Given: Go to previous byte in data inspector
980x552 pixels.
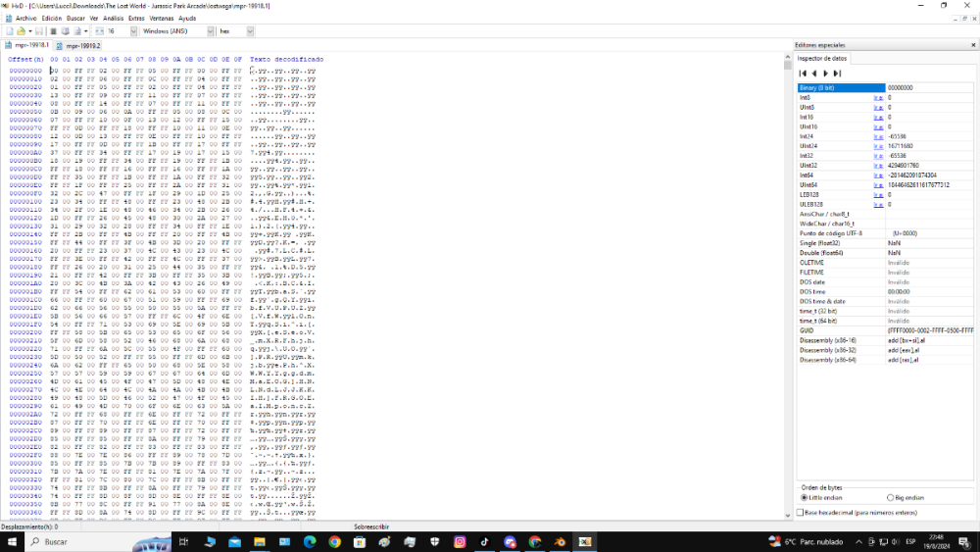Looking at the screenshot, I should (814, 74).
